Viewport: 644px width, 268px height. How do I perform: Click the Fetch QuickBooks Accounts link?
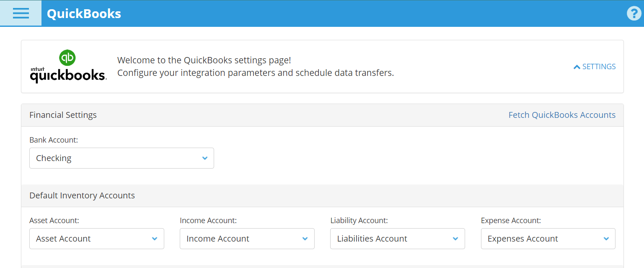(x=562, y=115)
